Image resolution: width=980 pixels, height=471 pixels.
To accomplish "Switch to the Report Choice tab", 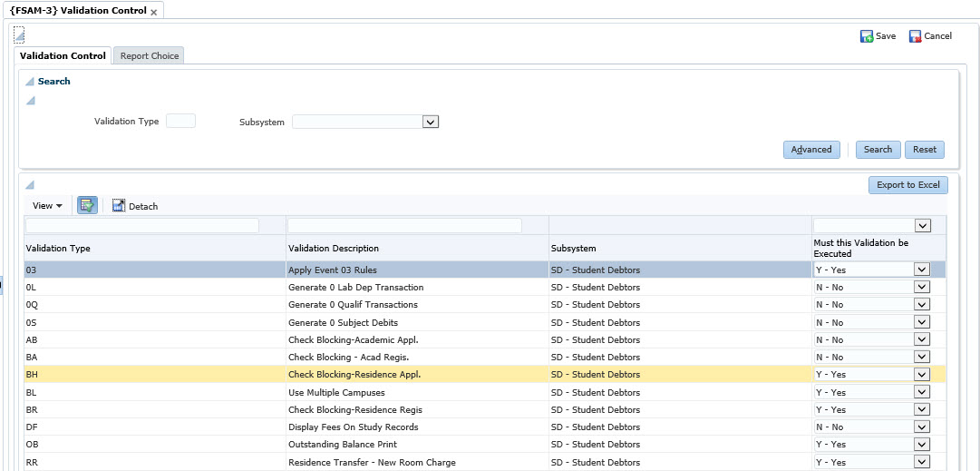I will (150, 56).
